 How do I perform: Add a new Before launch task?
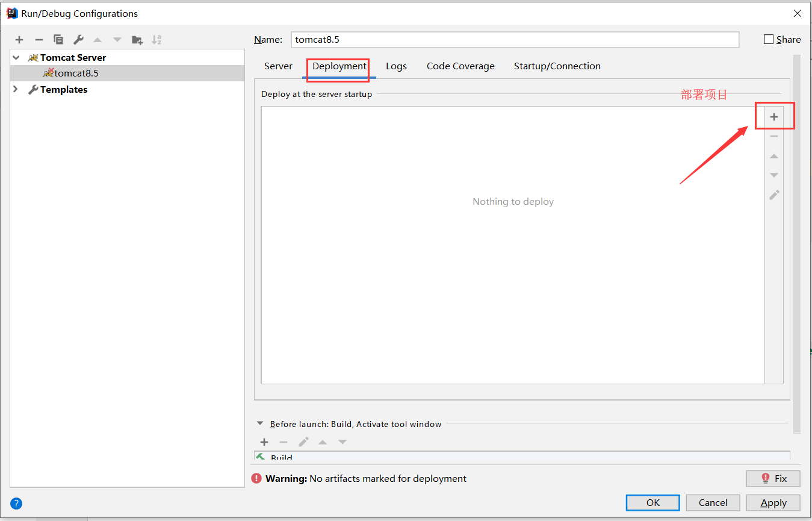click(264, 441)
